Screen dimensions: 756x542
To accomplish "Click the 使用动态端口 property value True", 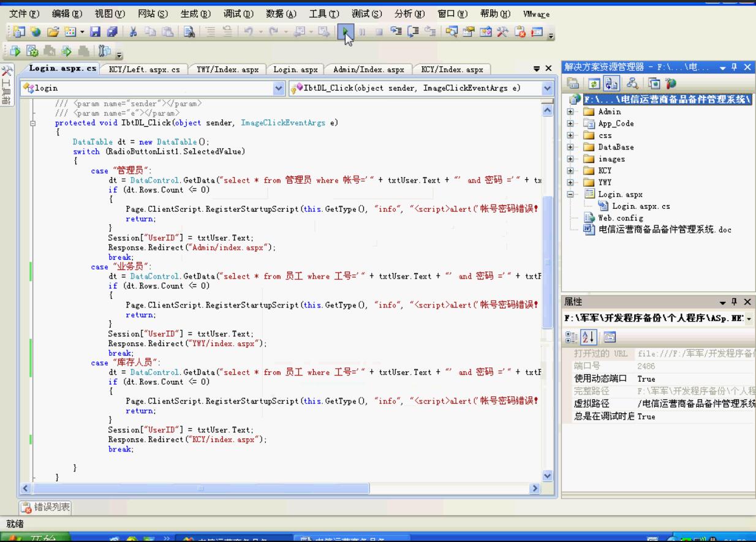I will pyautogui.click(x=646, y=378).
